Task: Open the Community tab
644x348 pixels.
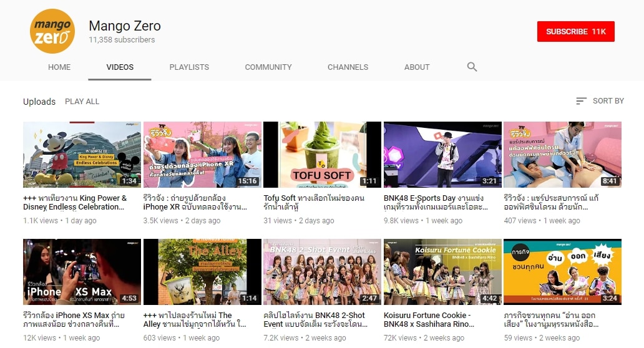Action: (x=268, y=67)
